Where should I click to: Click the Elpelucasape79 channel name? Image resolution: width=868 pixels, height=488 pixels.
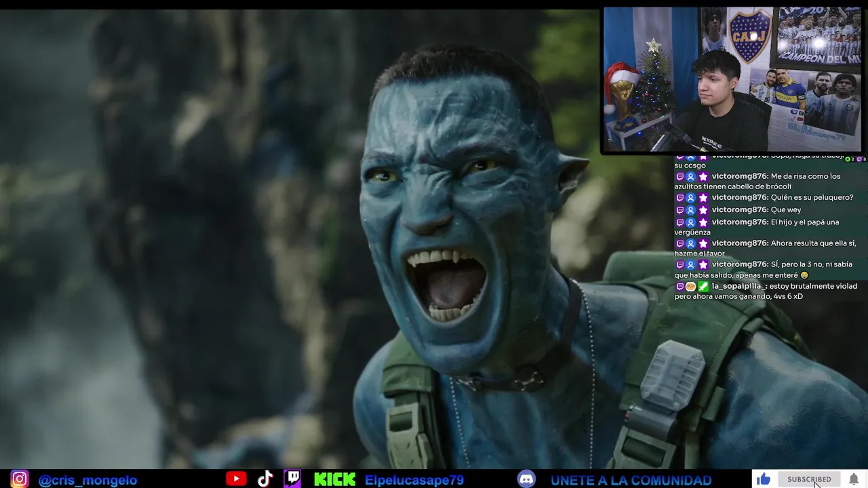pos(414,480)
